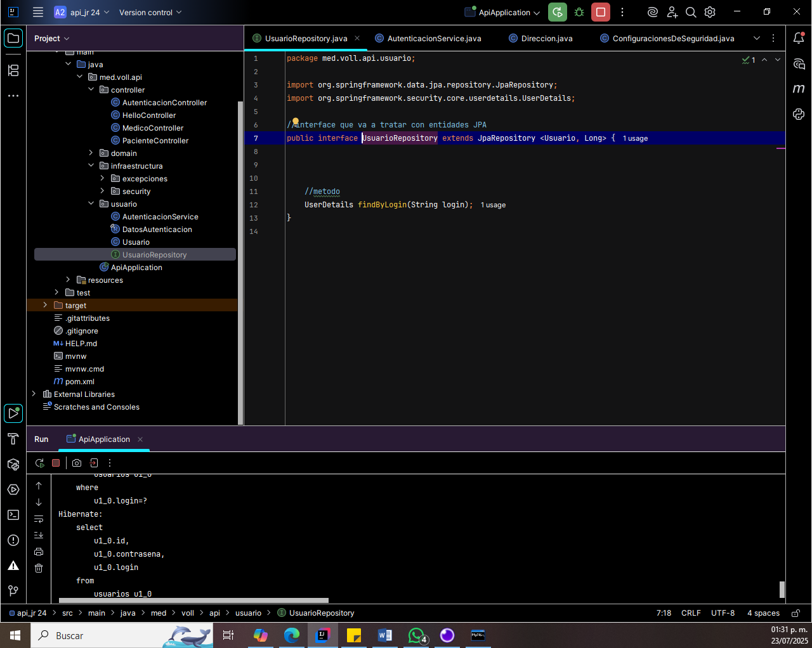Switch to ConfiguracionesDeSeguridad.java tab
Viewport: 812px width, 648px height.
tap(667, 38)
